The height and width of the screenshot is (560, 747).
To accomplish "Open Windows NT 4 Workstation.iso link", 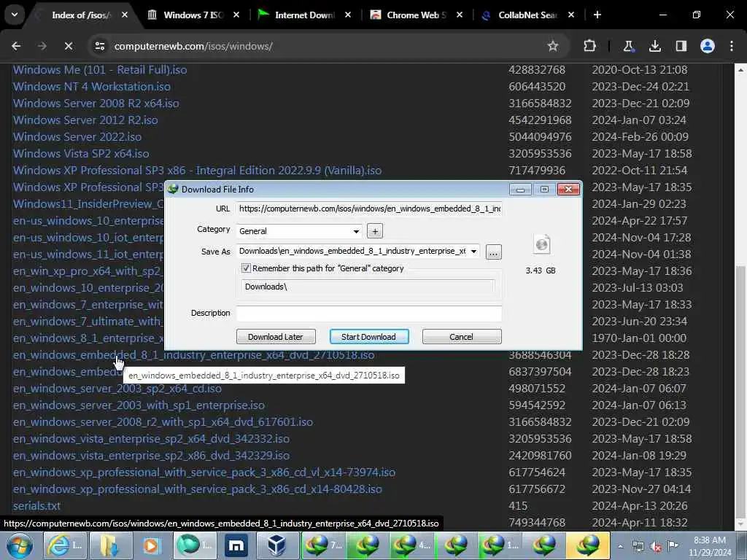I will 92,87.
